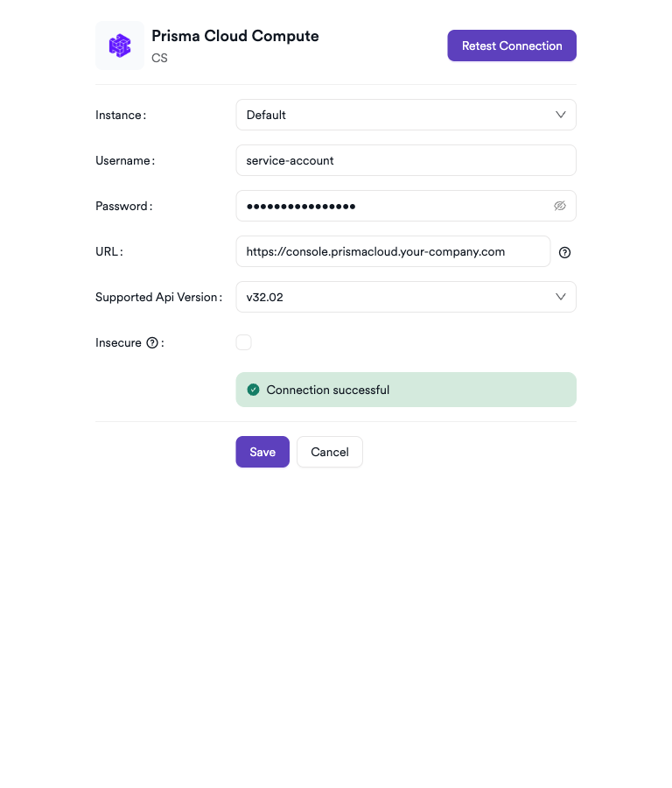Click the Retest Connection button
Image resolution: width=672 pixels, height=788 pixels.
coord(512,45)
